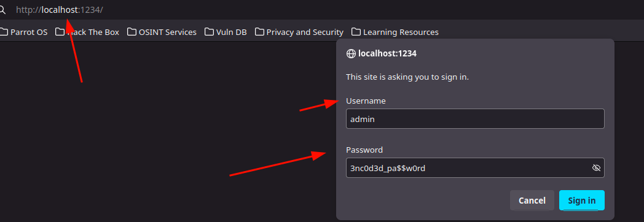644x222 pixels.
Task: Click the globe icon in sign-in dialog
Action: click(x=351, y=53)
